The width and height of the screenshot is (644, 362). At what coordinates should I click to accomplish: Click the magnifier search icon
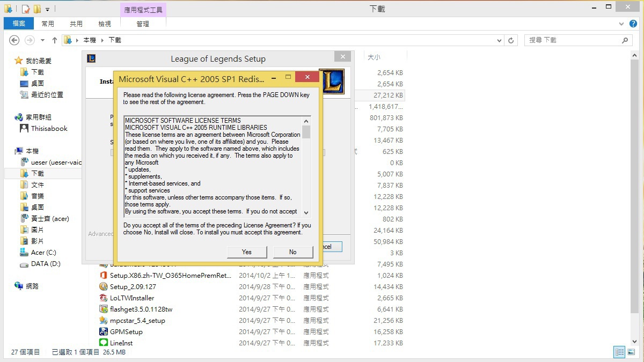coord(625,40)
